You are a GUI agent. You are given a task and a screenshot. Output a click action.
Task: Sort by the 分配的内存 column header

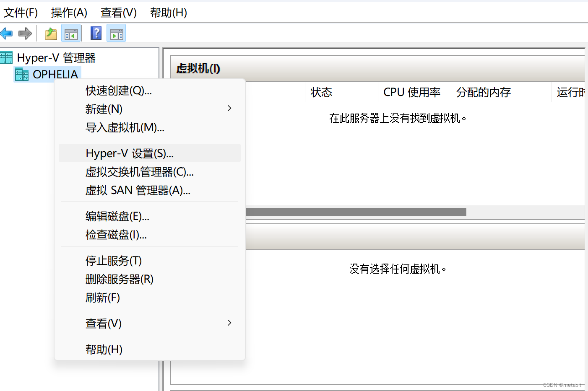point(501,92)
